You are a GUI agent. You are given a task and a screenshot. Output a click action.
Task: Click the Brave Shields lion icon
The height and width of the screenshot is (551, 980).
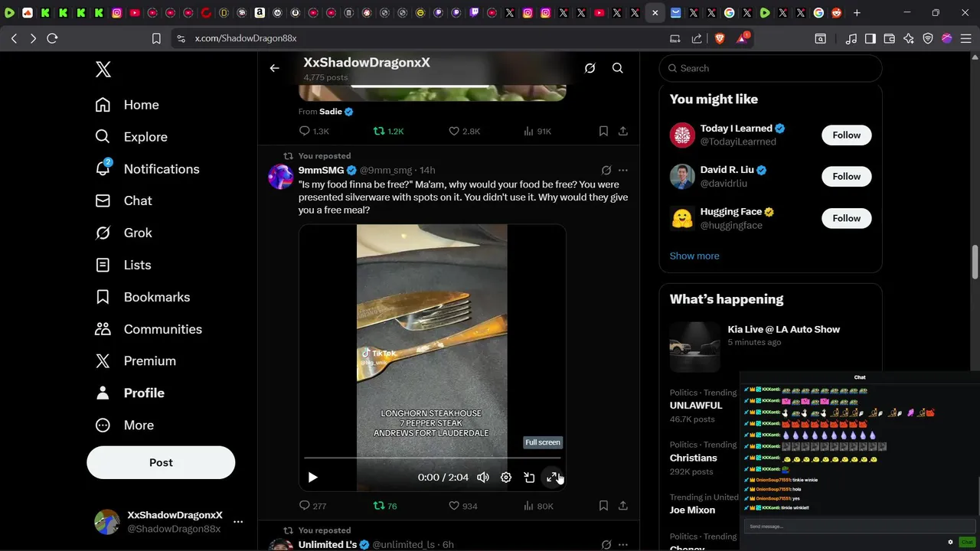[x=720, y=38]
